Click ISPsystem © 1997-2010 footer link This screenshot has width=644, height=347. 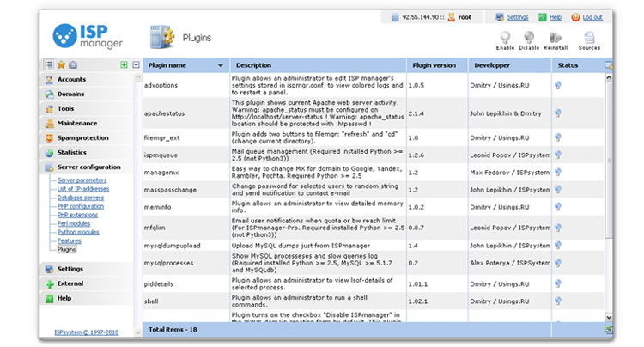pos(86,332)
